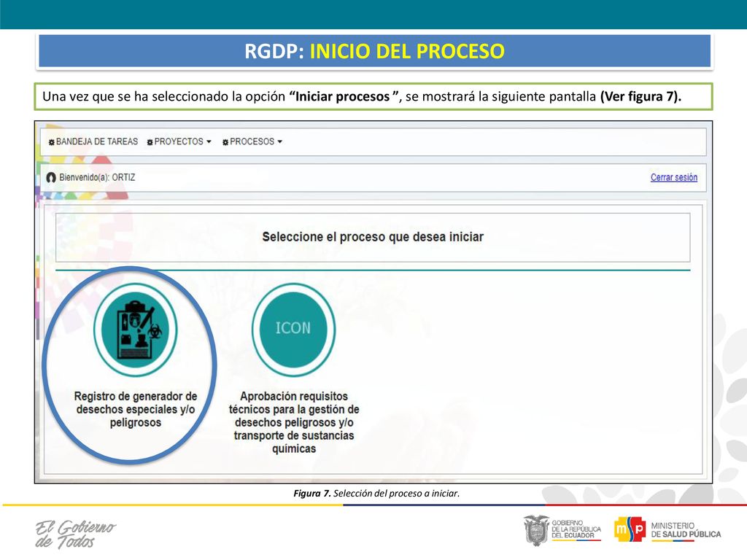The height and width of the screenshot is (560, 747).
Task: Click the teal ICON placeholder circle
Action: pyautogui.click(x=293, y=330)
